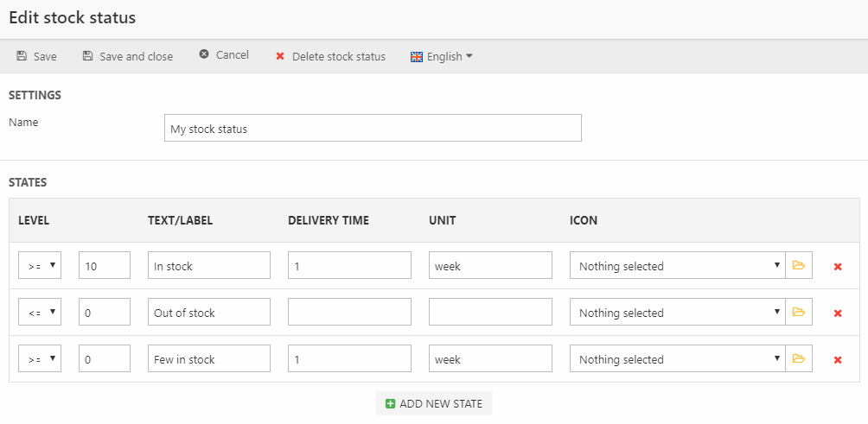Add a new state with the green plus button
Image resolution: width=868 pixels, height=424 pixels.
point(434,403)
